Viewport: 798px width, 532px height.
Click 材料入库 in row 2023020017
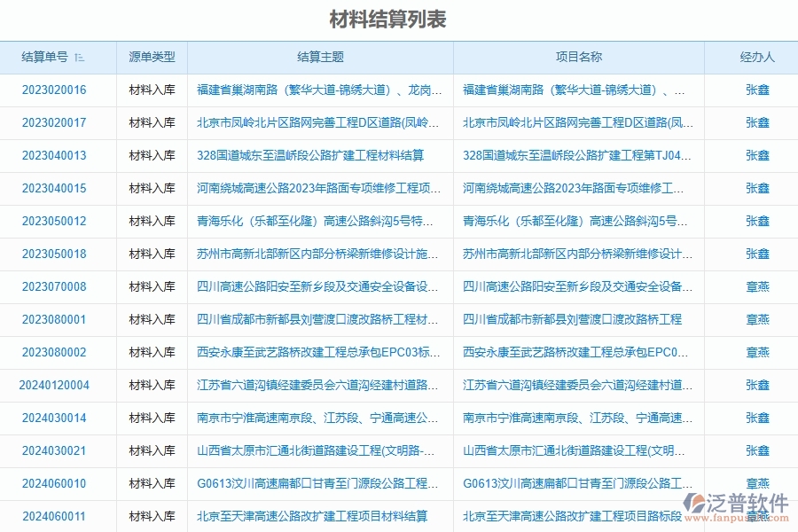pyautogui.click(x=151, y=123)
